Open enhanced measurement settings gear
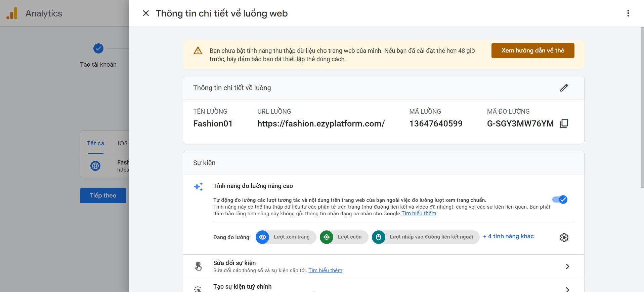The image size is (644, 292). (x=564, y=238)
